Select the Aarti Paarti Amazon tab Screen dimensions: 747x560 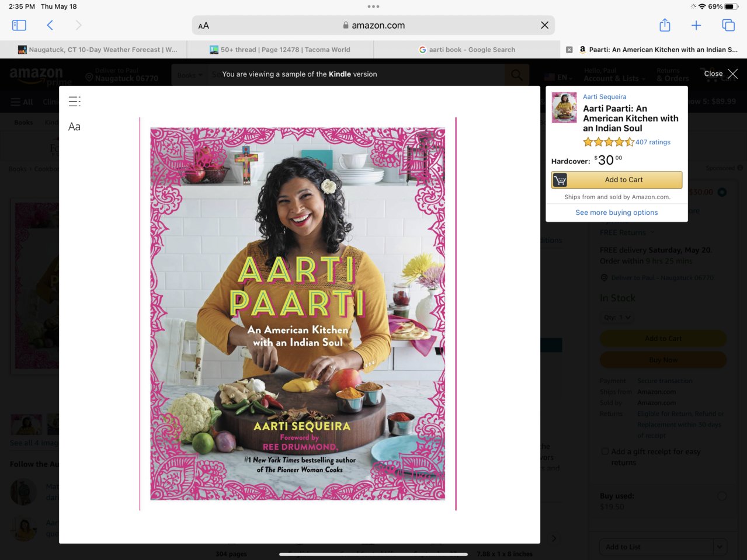(654, 50)
